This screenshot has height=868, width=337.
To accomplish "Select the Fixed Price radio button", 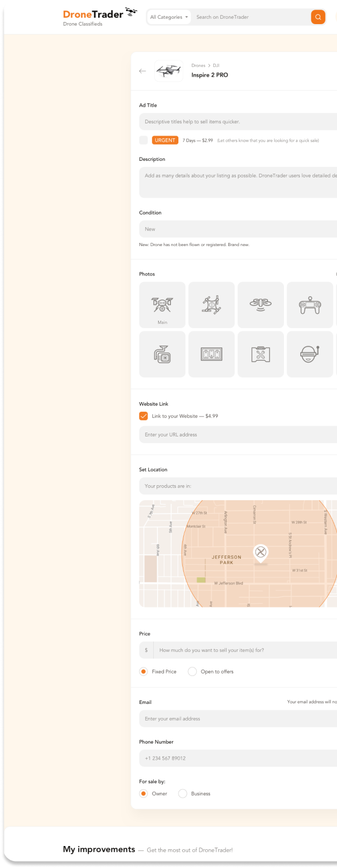I will [x=144, y=671].
